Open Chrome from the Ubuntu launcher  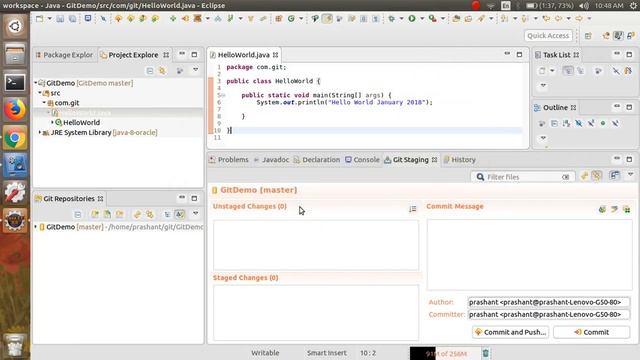(x=15, y=138)
